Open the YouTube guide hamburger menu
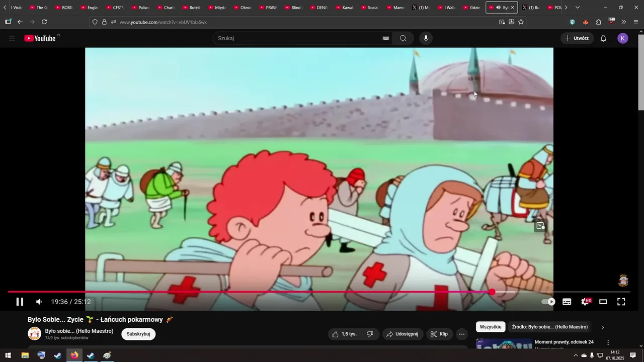The height and width of the screenshot is (362, 644). click(x=12, y=38)
